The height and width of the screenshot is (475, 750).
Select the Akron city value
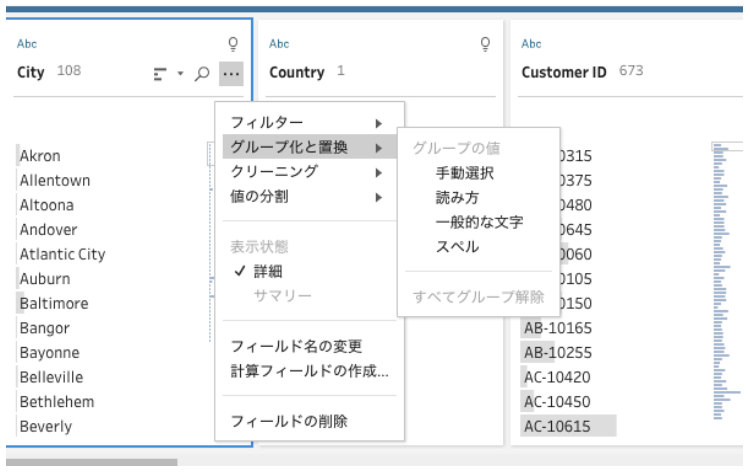coord(40,156)
